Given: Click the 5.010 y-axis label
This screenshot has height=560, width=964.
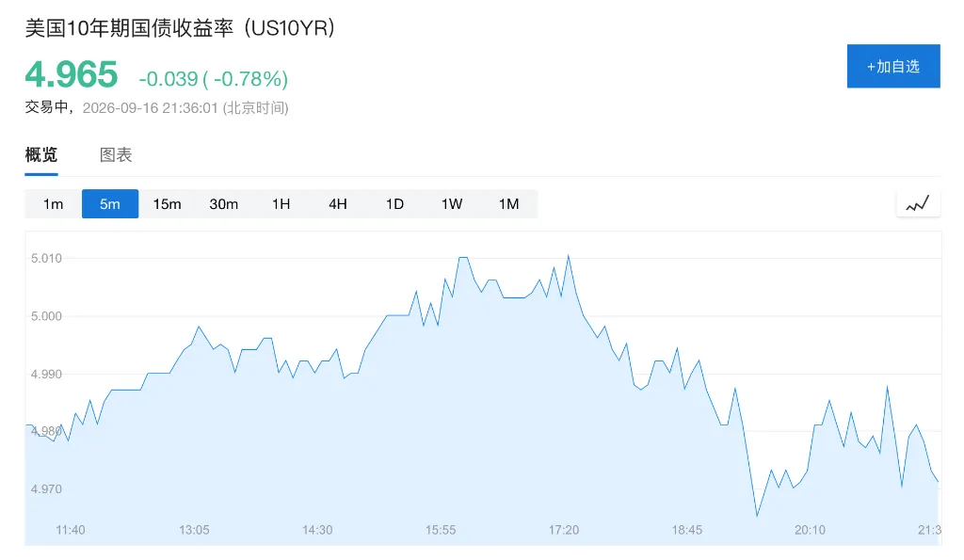Looking at the screenshot, I should (47, 258).
